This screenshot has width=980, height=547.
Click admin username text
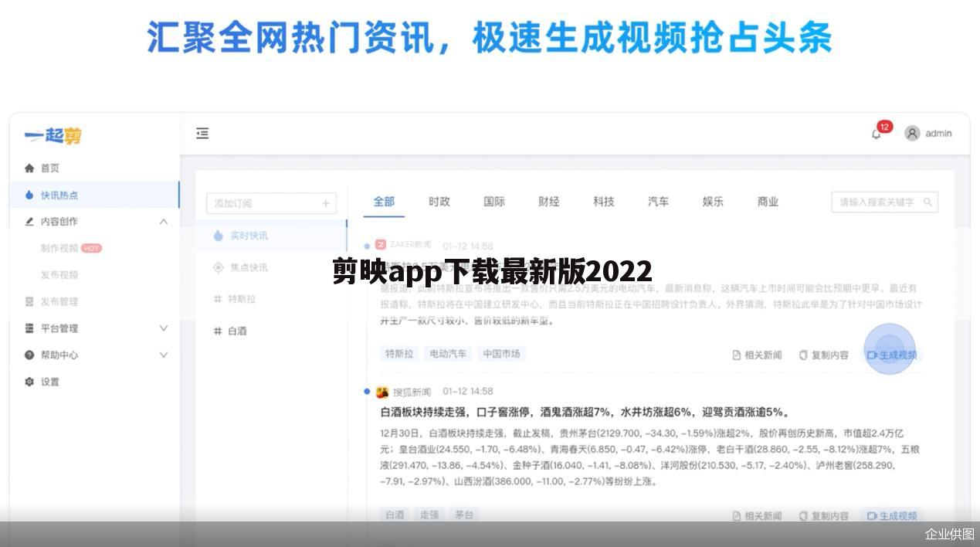coord(938,134)
